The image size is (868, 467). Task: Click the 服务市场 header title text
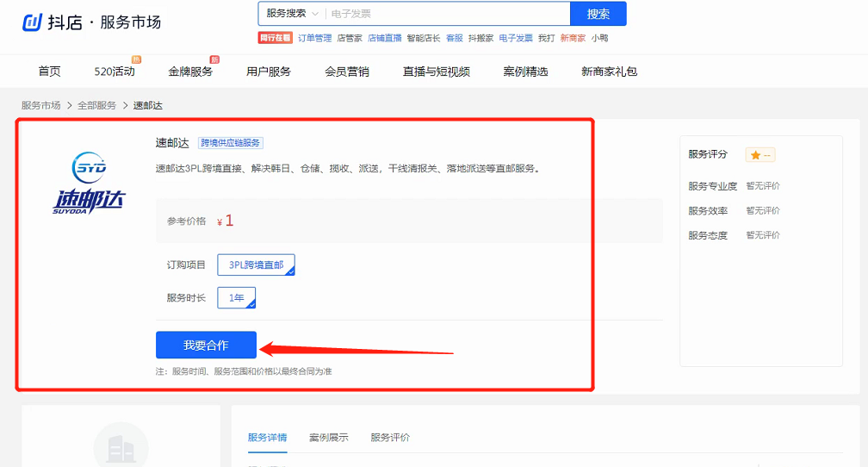point(131,22)
